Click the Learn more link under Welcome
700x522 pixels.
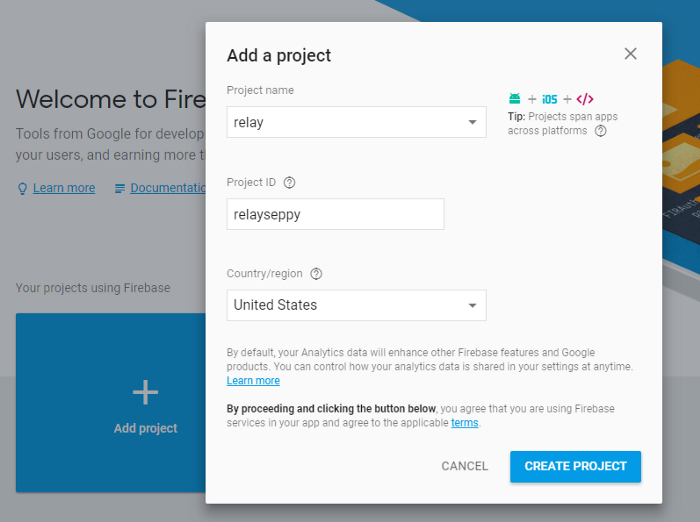64,188
